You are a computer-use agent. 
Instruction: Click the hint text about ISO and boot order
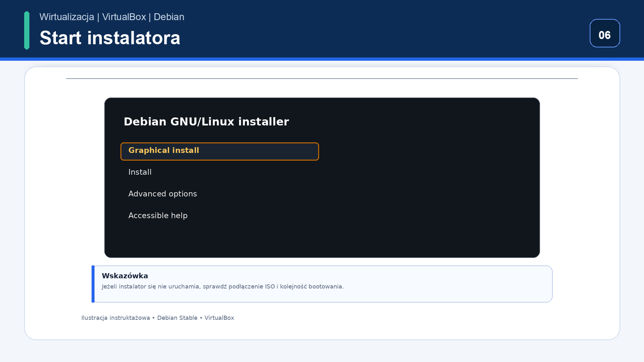pyautogui.click(x=223, y=286)
